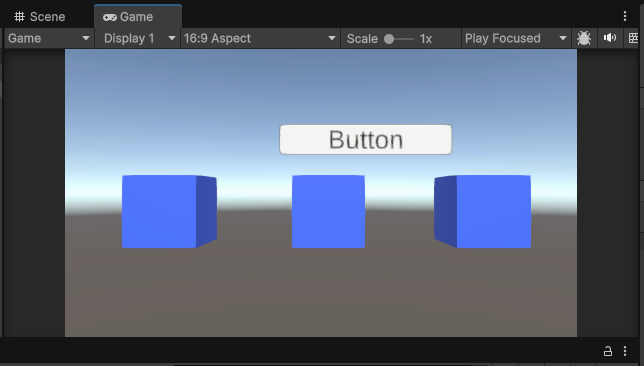Click the game controller icon on Game tab
Image resolution: width=644 pixels, height=366 pixels.
pos(110,17)
